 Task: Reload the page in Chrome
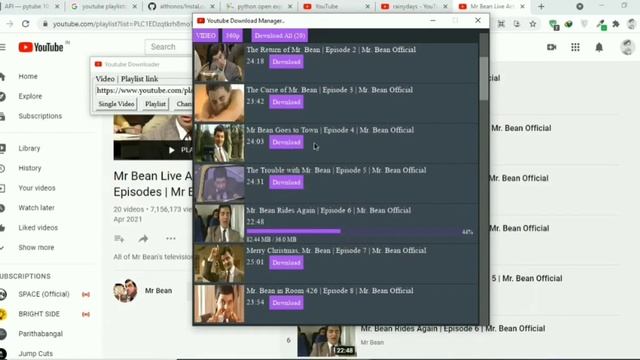25,24
